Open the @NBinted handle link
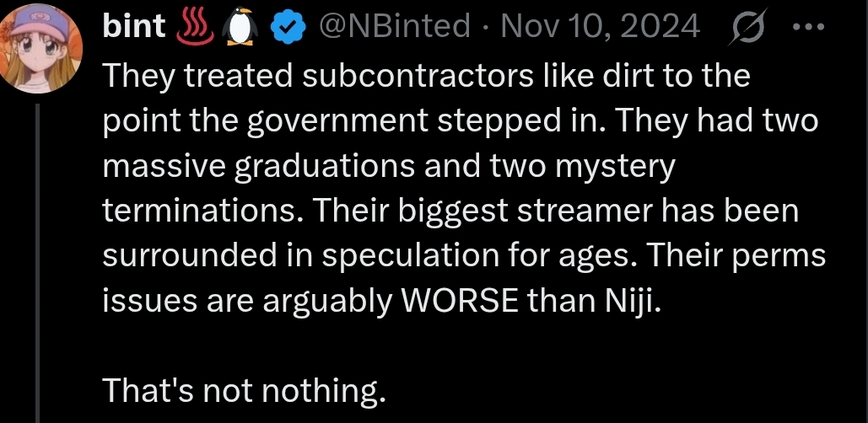Viewport: 868px width, 423px height. click(396, 26)
